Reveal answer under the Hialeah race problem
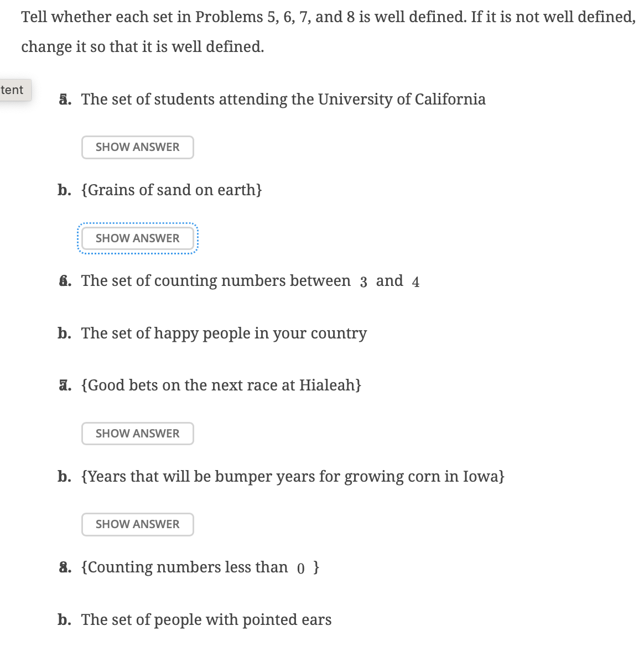This screenshot has height=657, width=644. [137, 434]
